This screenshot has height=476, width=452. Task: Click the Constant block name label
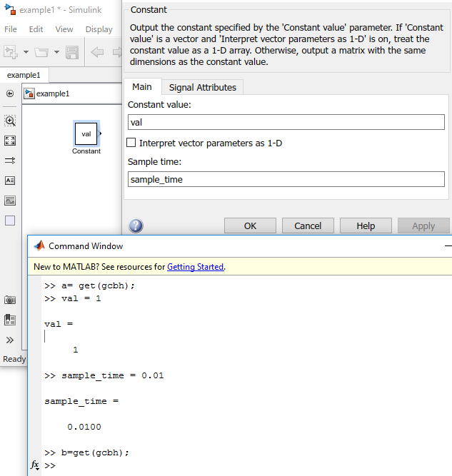(86, 151)
